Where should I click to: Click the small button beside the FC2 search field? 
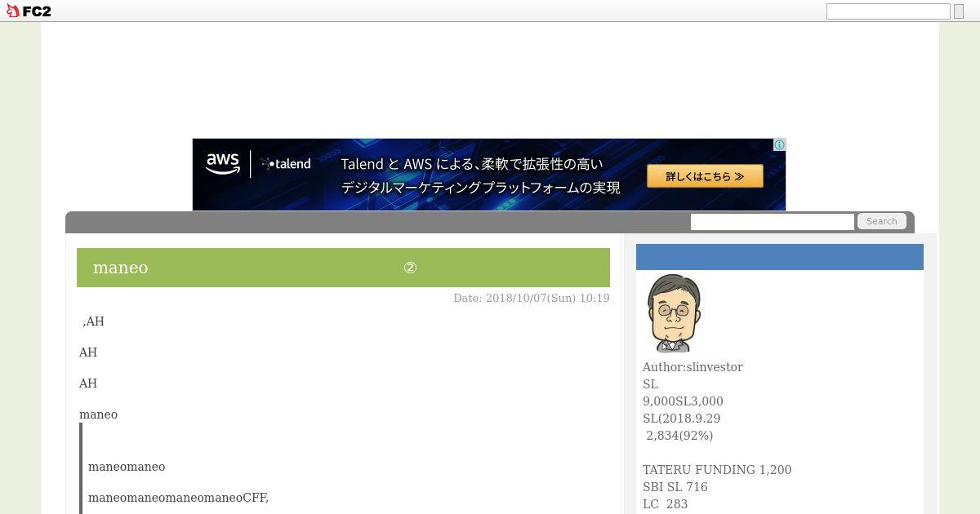pos(959,11)
